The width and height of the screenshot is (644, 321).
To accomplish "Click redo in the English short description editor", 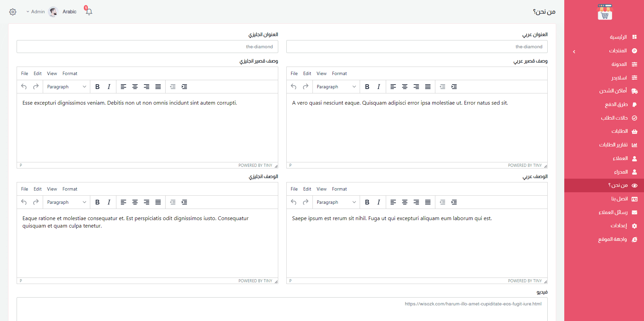I will (x=36, y=87).
